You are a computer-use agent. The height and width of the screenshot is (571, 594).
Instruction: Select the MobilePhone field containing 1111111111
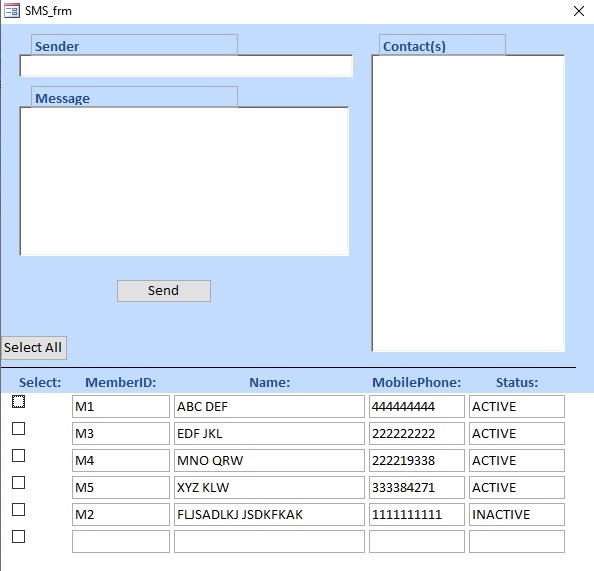tap(417, 515)
